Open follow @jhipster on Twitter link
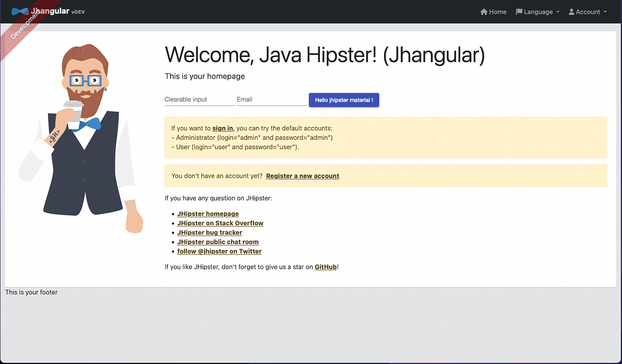 tap(219, 251)
